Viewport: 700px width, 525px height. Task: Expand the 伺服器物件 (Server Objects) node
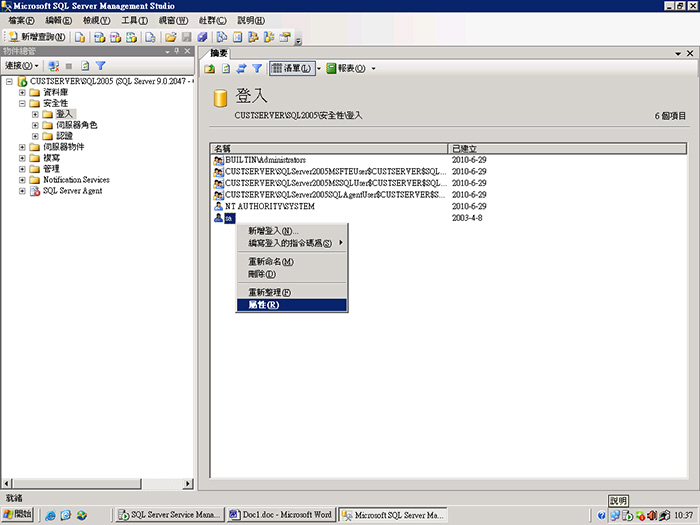22,147
